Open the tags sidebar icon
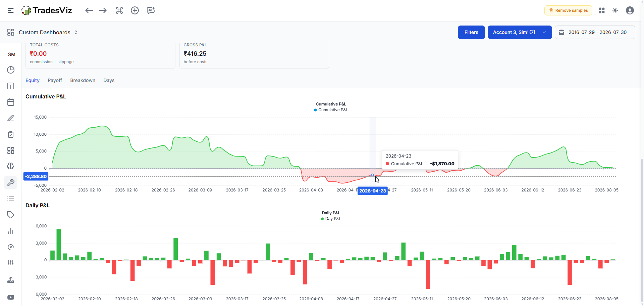644x306 pixels. coord(11,215)
